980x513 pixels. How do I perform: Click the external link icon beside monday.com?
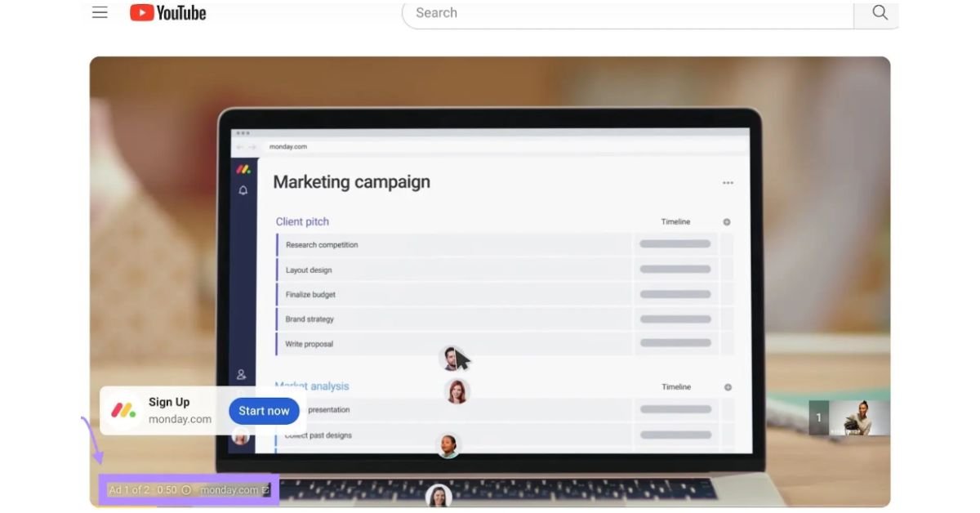265,490
